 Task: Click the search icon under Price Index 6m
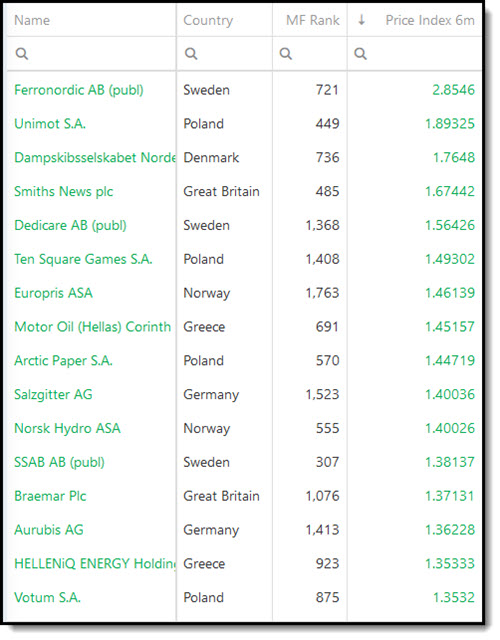[x=360, y=53]
